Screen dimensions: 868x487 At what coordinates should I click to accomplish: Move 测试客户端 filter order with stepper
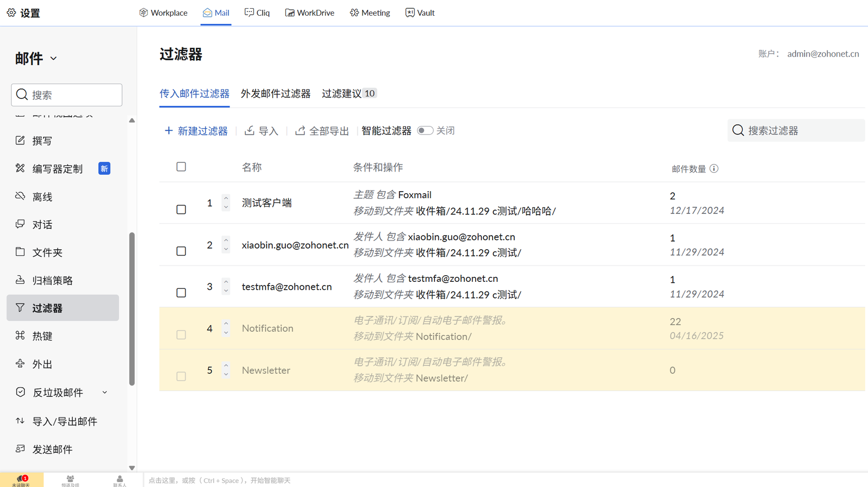[x=226, y=203]
